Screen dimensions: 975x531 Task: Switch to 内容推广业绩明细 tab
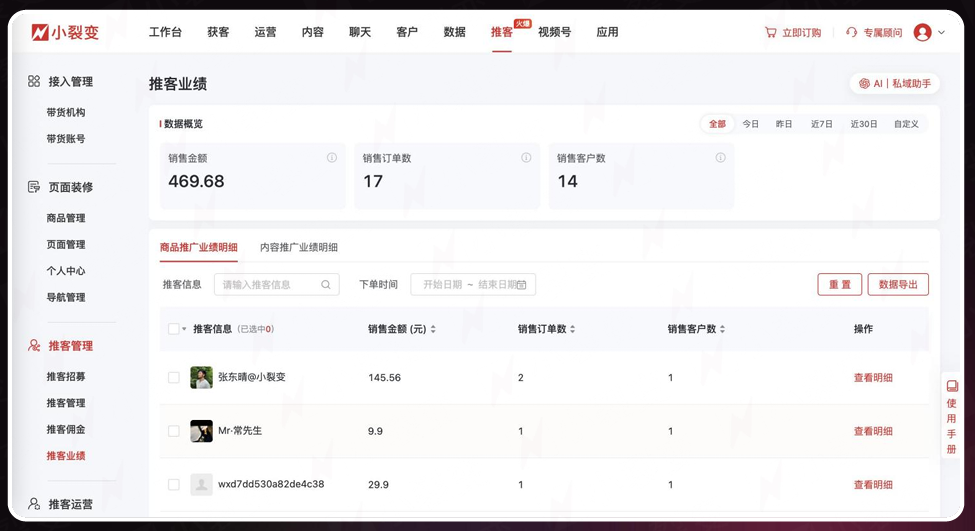pos(298,247)
